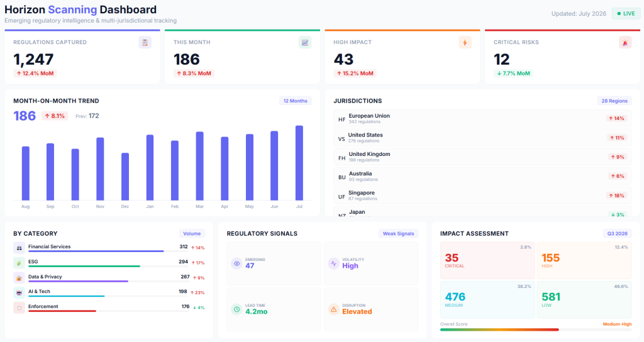Select the Australia jurisdiction row
644x342 pixels.
click(x=482, y=177)
